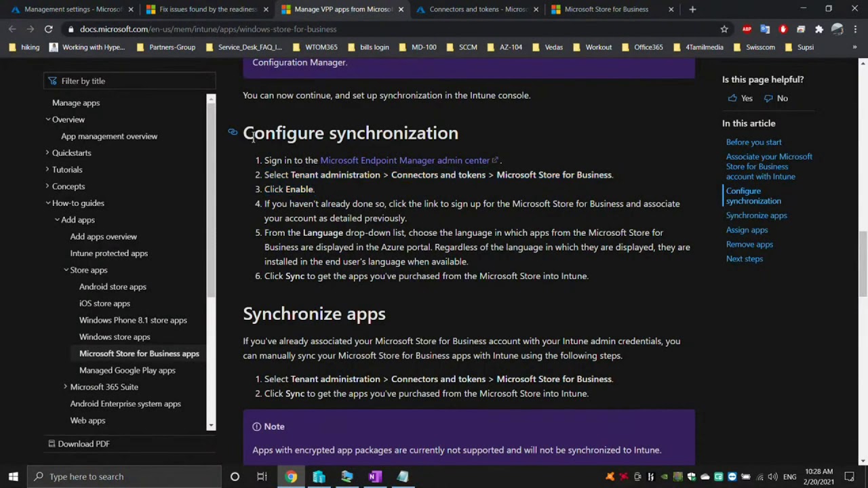This screenshot has height=488, width=868.
Task: Click the volume speaker icon in the tray
Action: [772, 476]
